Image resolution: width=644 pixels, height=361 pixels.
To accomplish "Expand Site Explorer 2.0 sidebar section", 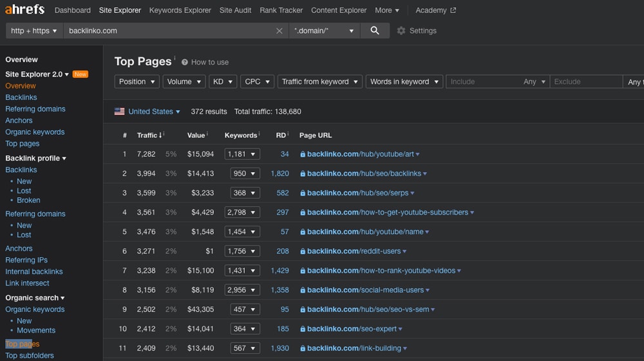I will point(37,74).
